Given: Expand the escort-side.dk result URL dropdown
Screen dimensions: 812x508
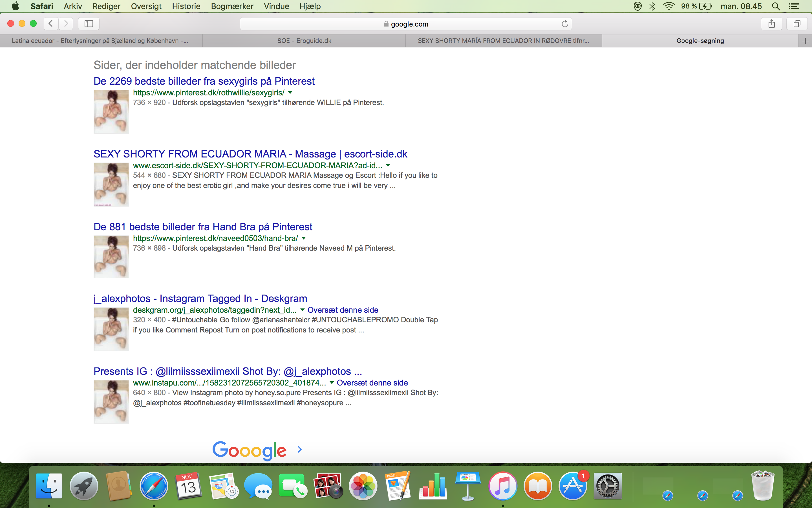Looking at the screenshot, I should (x=388, y=165).
